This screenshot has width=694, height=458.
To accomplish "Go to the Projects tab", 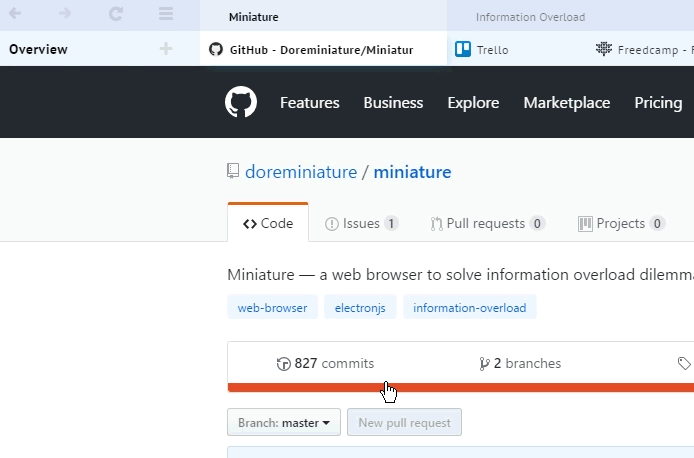I will (x=621, y=224).
